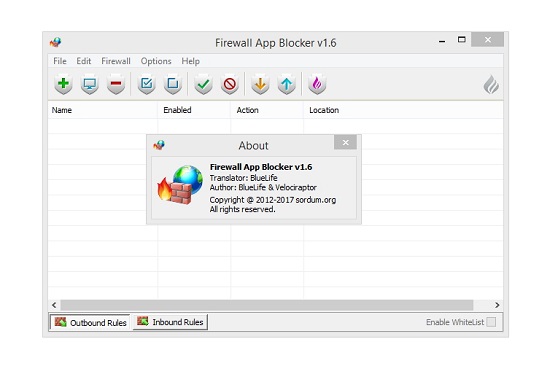Click the empty-box Deselect All icon

click(x=173, y=84)
